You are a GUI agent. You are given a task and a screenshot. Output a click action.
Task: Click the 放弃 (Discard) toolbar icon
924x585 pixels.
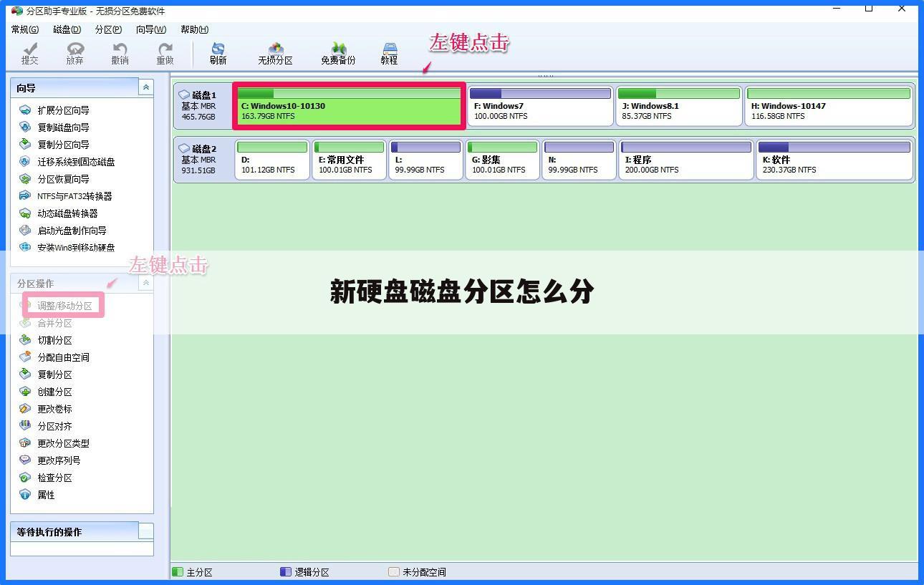(x=74, y=53)
